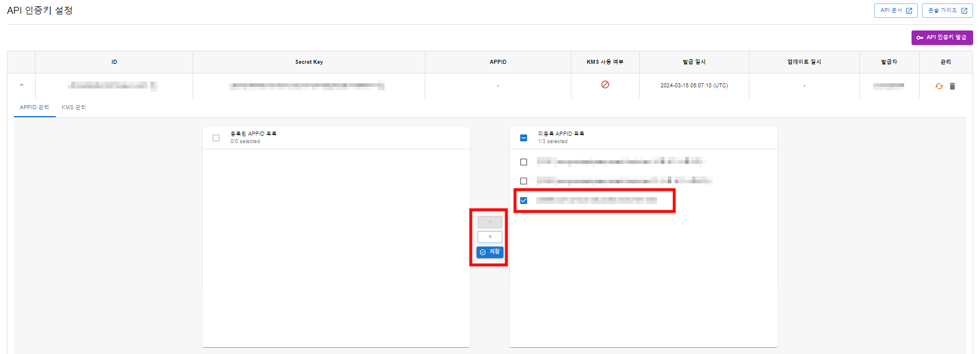Toggle select-all checkbox for 등록된 APPID 목록
Screen dimensions: 980x354
pos(216,138)
